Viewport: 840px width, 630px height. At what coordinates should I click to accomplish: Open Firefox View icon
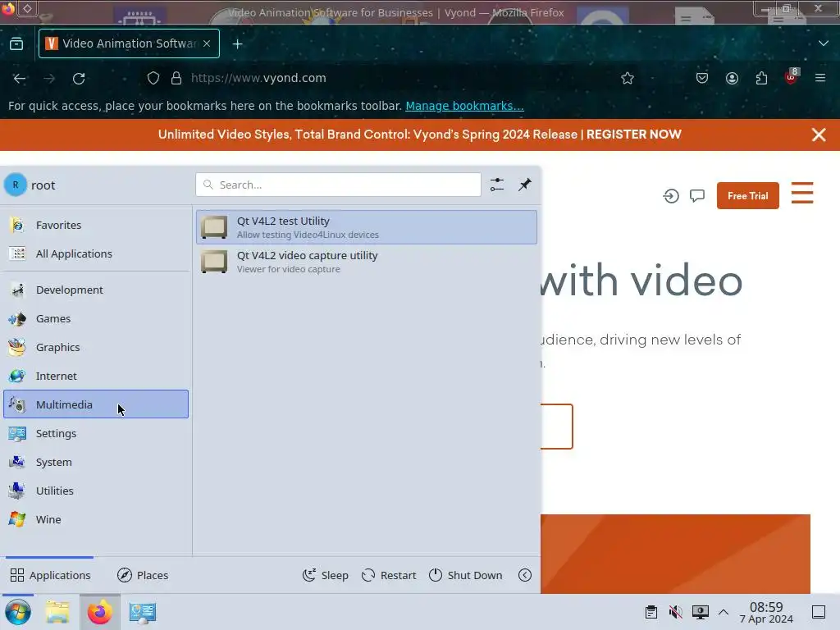click(16, 44)
